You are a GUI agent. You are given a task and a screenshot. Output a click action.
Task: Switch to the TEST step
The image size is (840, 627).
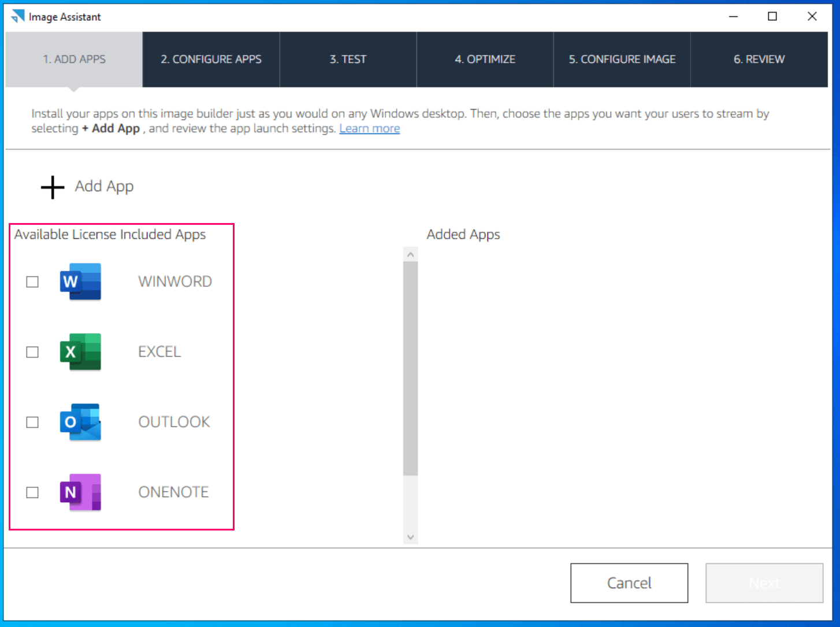pos(348,59)
